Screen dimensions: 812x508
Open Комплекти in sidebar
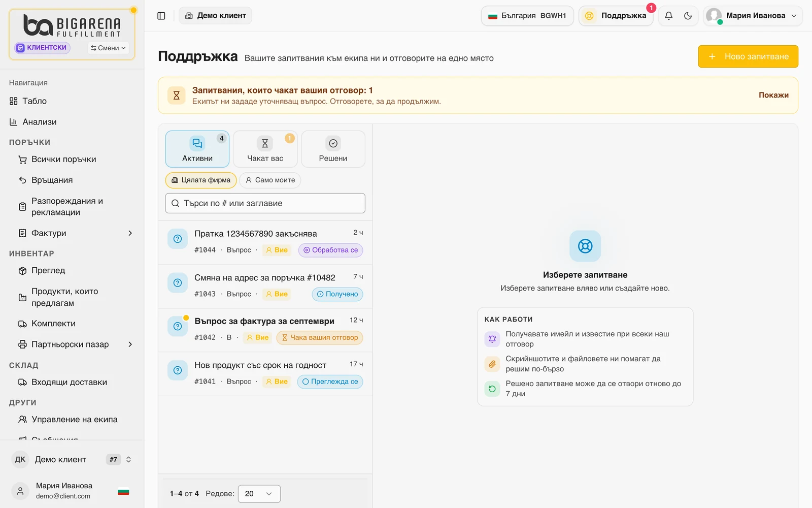[x=76, y=324]
